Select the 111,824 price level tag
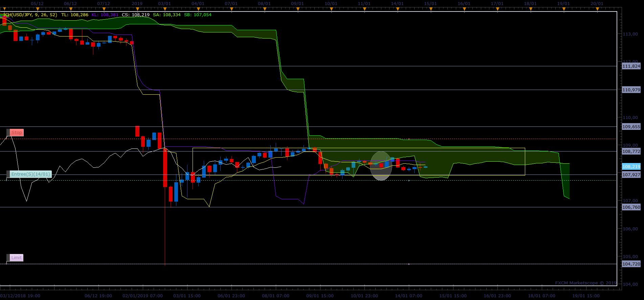 pos(631,66)
